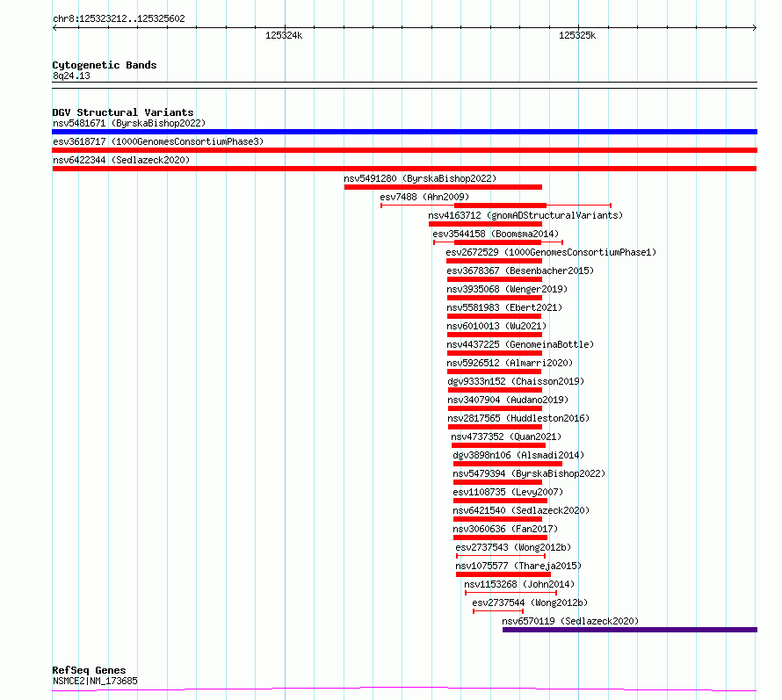Click the 8q24.13 cytogenetic band label

pos(71,76)
